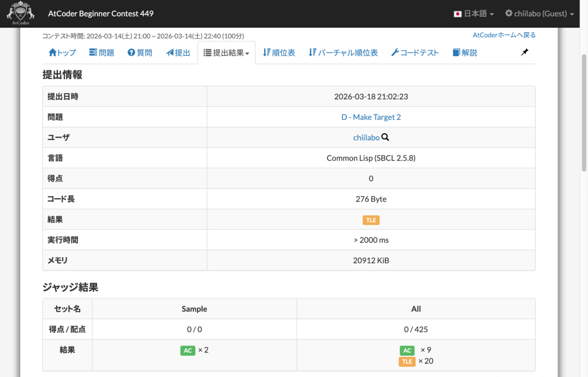Click green AC badge under All column
Screen dimensions: 588x377
(407, 350)
